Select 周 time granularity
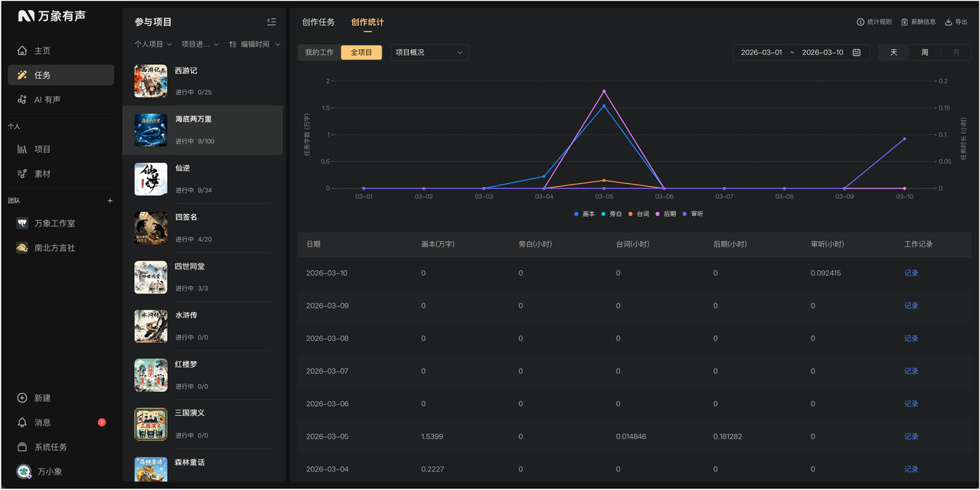The image size is (980, 490). tap(925, 53)
